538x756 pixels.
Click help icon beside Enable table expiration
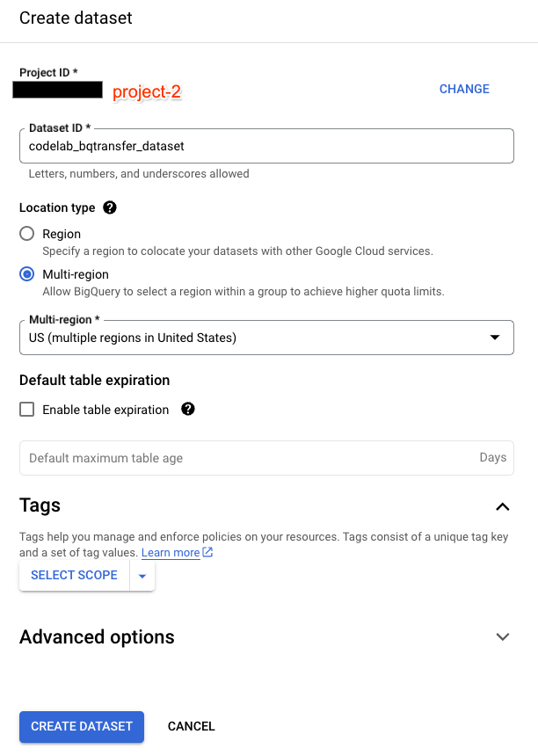click(x=187, y=409)
